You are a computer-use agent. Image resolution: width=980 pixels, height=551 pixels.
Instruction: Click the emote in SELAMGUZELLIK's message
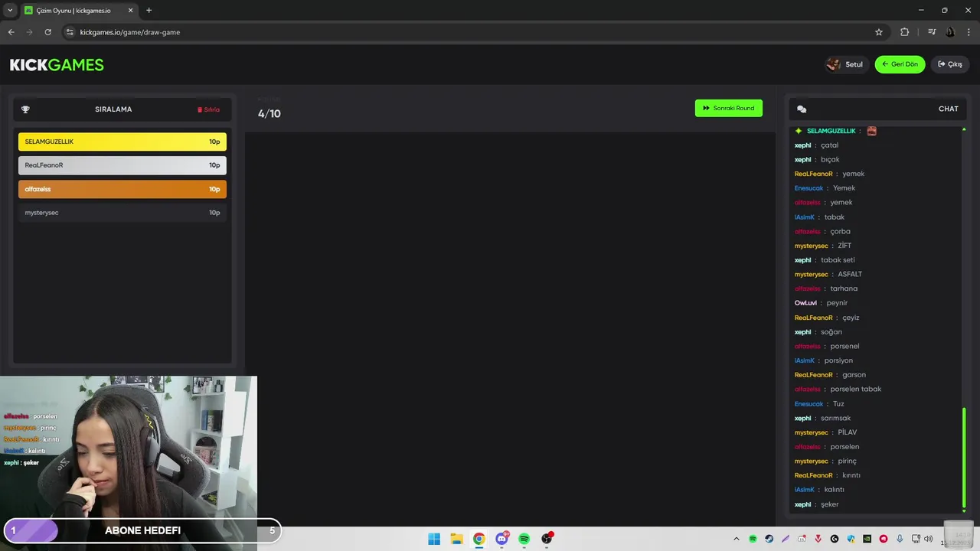pyautogui.click(x=871, y=131)
